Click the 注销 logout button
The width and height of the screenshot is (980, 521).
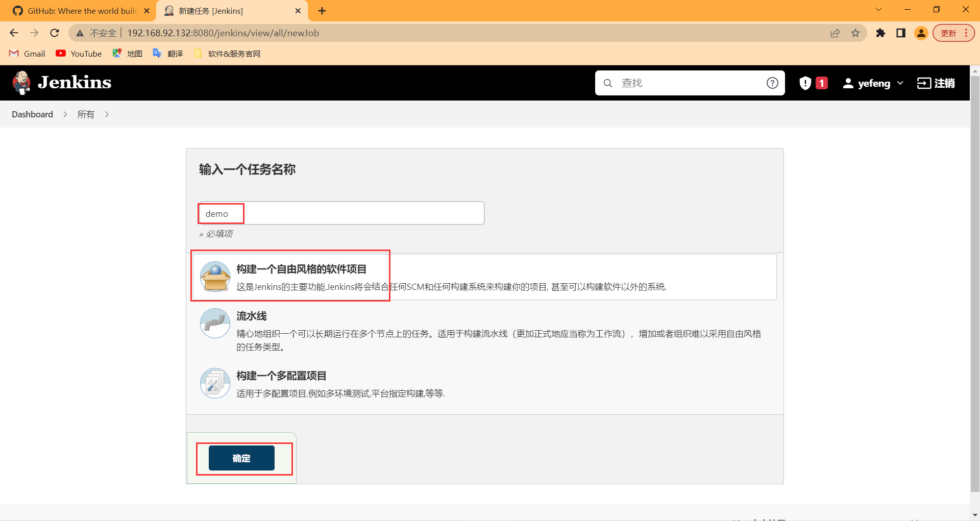click(x=936, y=83)
